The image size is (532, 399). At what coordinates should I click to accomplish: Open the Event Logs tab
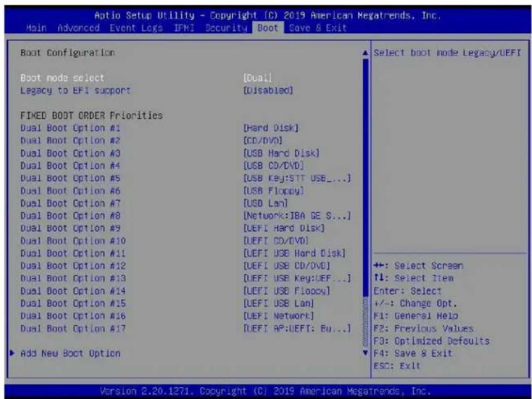pos(136,28)
